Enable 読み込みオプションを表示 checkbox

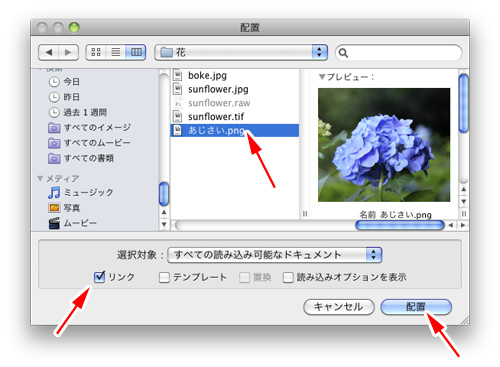(288, 277)
